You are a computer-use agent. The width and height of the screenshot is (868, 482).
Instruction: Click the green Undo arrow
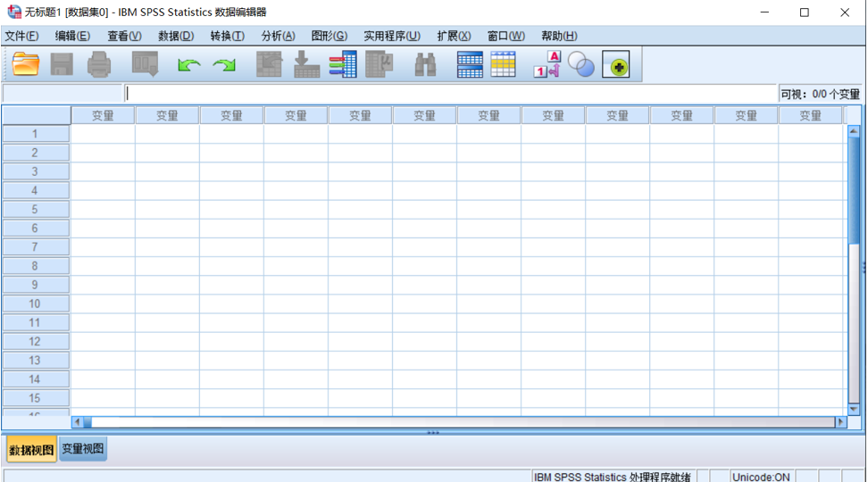[x=188, y=65]
